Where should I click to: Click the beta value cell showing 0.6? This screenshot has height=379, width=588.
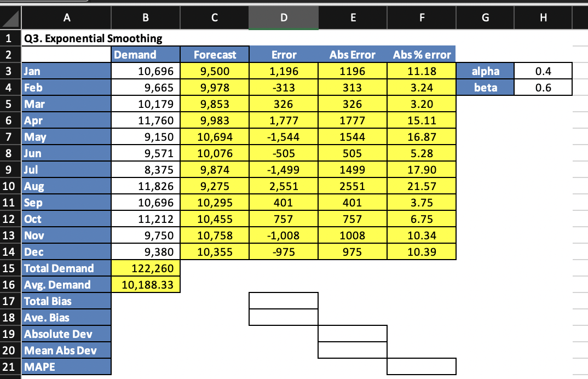pos(543,87)
